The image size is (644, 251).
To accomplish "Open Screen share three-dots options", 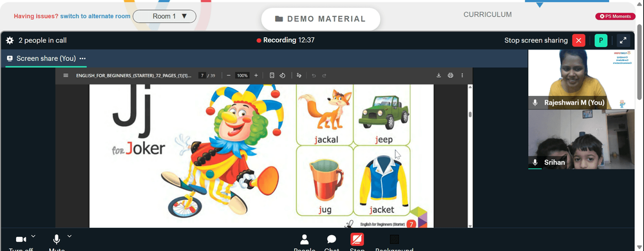I will 82,58.
